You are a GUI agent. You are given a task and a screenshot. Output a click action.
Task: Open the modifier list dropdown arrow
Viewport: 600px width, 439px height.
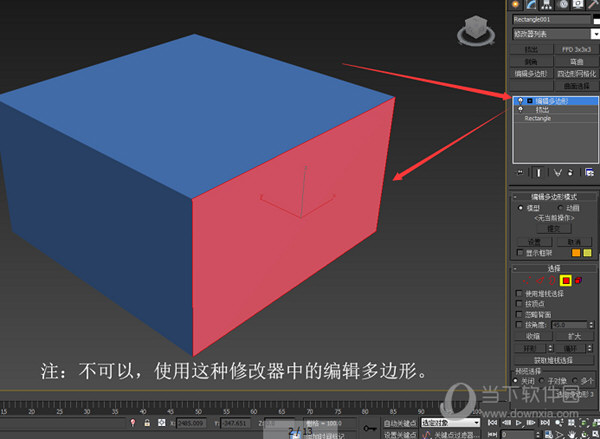[x=595, y=34]
